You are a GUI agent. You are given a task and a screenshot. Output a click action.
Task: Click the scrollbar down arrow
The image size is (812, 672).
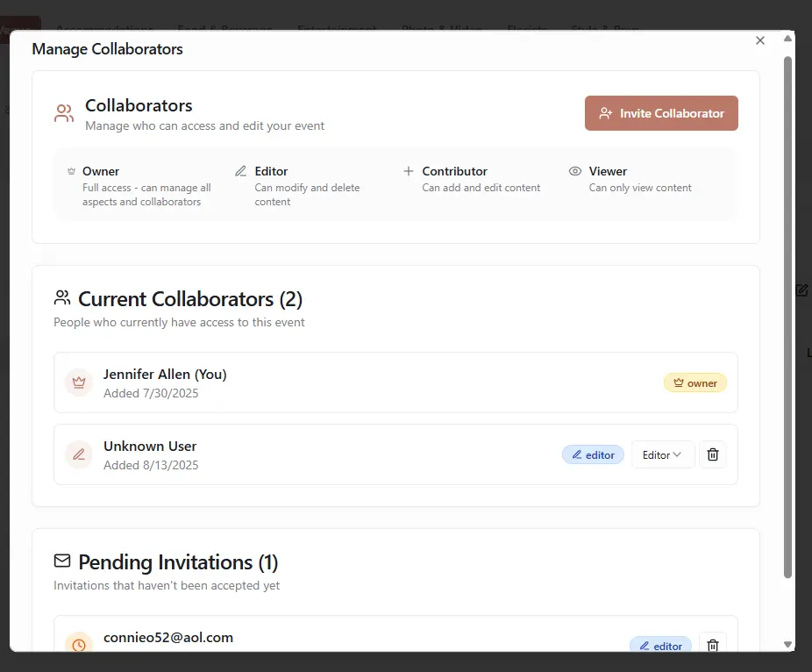point(787,643)
